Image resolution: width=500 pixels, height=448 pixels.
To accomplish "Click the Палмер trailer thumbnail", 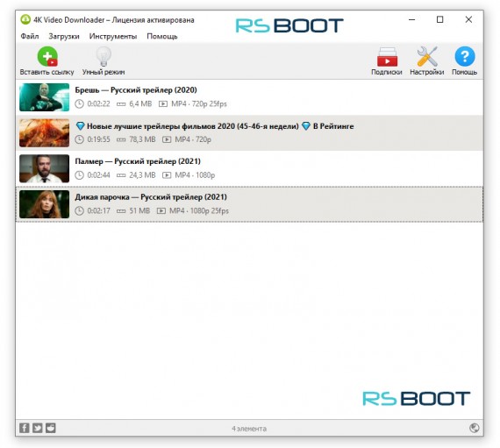I will [45, 168].
